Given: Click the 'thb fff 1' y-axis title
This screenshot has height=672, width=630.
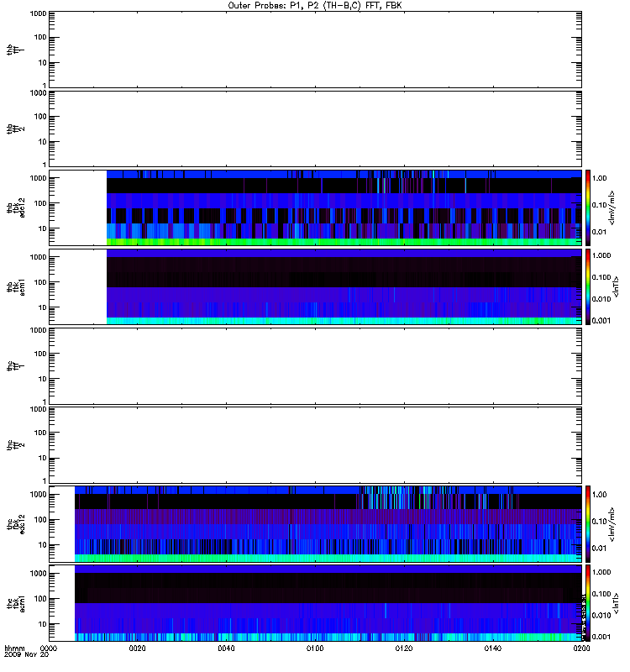Looking at the screenshot, I should point(15,50).
